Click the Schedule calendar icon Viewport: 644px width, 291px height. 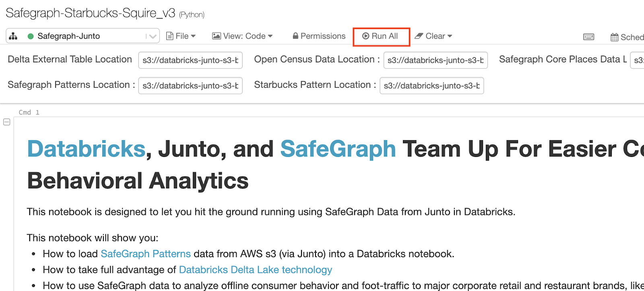point(614,37)
